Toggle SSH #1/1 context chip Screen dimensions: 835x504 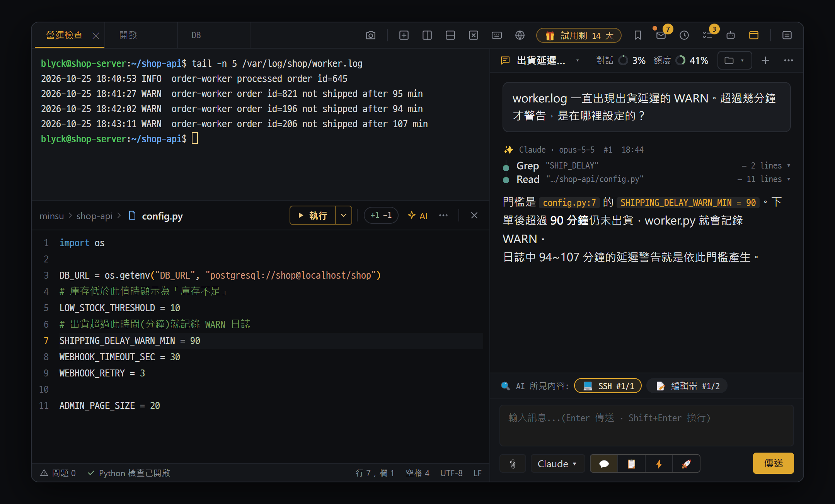[608, 386]
